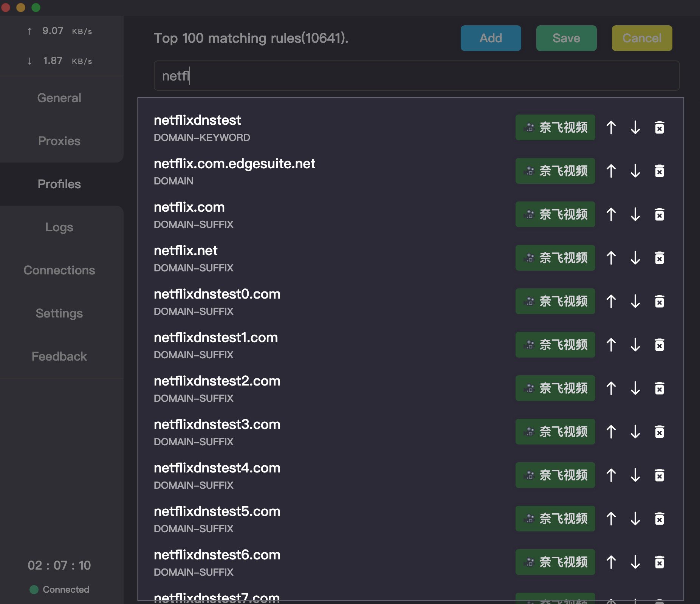Open proxy group selector for netflix.net
The width and height of the screenshot is (700, 604).
pos(555,258)
